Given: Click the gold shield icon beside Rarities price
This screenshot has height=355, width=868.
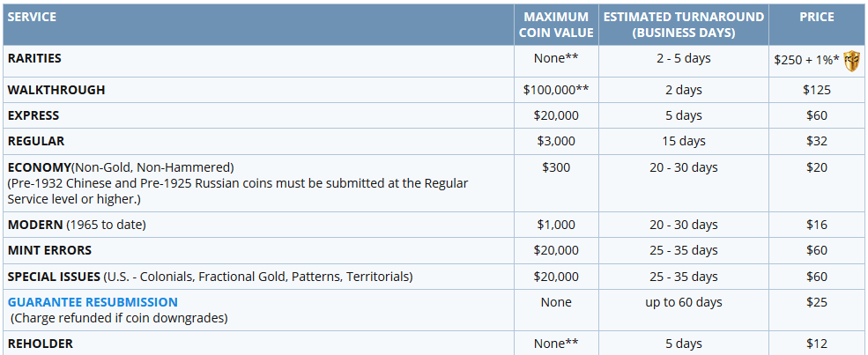Looking at the screenshot, I should (851, 61).
